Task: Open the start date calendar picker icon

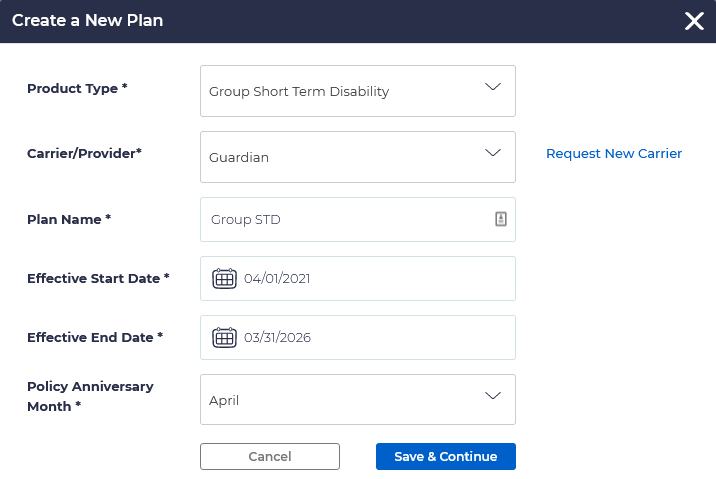Action: click(224, 279)
